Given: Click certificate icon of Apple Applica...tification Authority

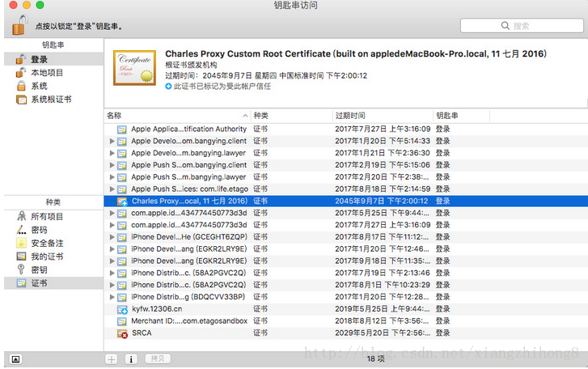Looking at the screenshot, I should coord(122,129).
